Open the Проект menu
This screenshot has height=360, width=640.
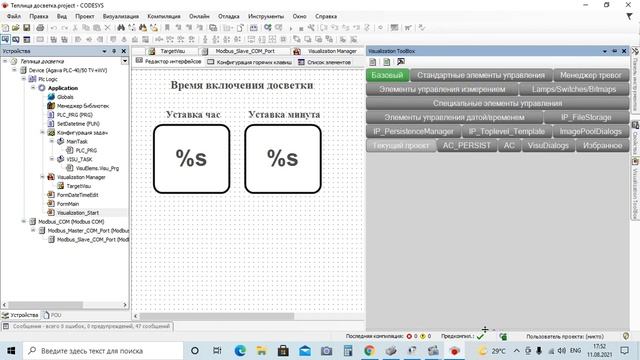coord(84,16)
